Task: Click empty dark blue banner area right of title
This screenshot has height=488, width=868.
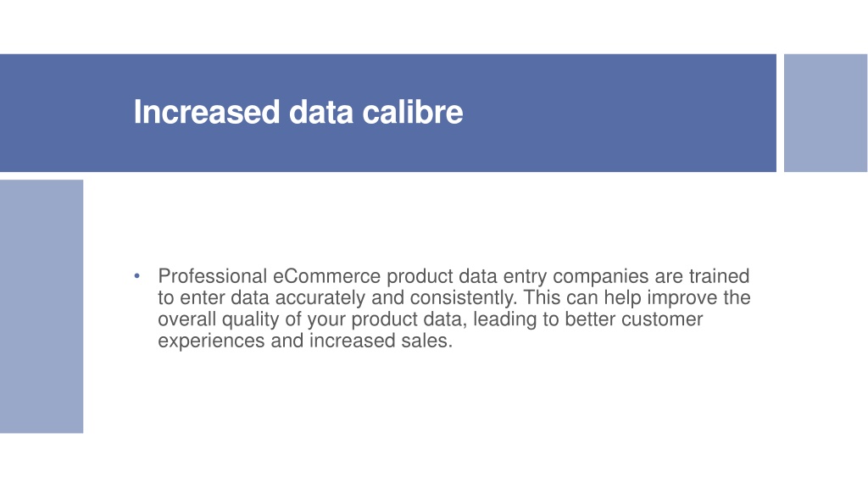Action: [x=620, y=113]
